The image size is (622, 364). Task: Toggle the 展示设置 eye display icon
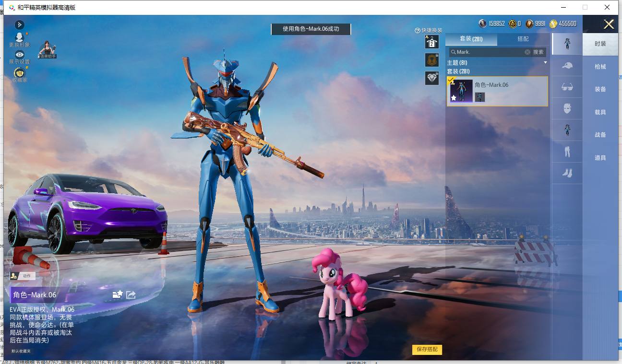point(19,55)
